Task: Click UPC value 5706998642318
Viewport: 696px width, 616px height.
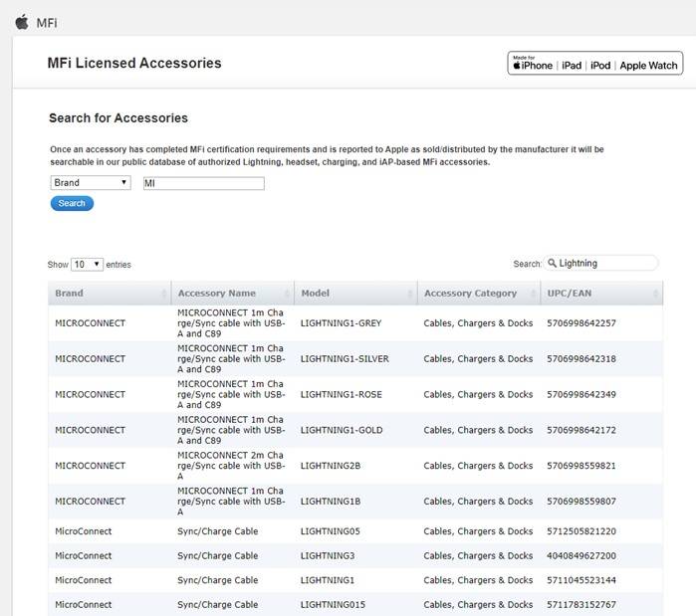Action: [x=581, y=359]
